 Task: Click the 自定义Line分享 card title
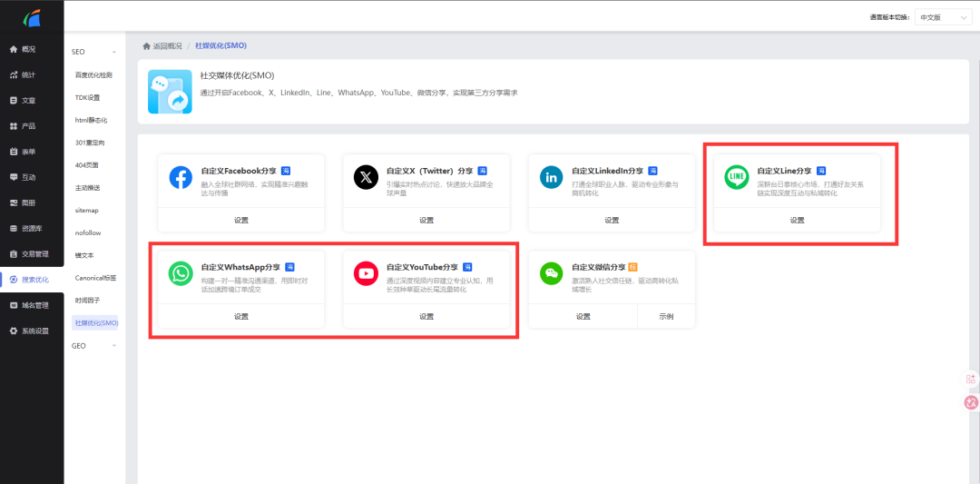[x=784, y=171]
